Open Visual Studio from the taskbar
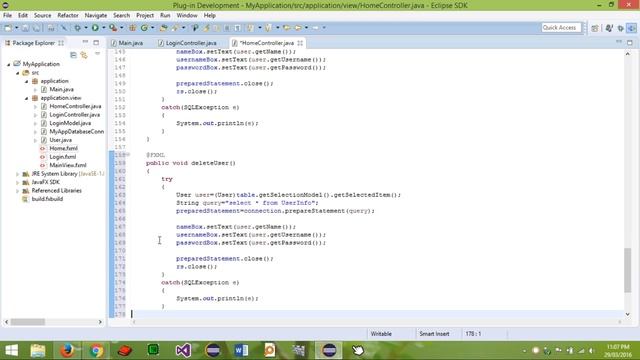640x360 pixels. (x=183, y=350)
